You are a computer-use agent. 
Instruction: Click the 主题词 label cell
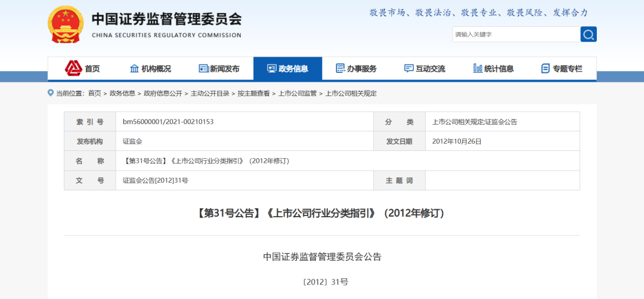click(399, 181)
